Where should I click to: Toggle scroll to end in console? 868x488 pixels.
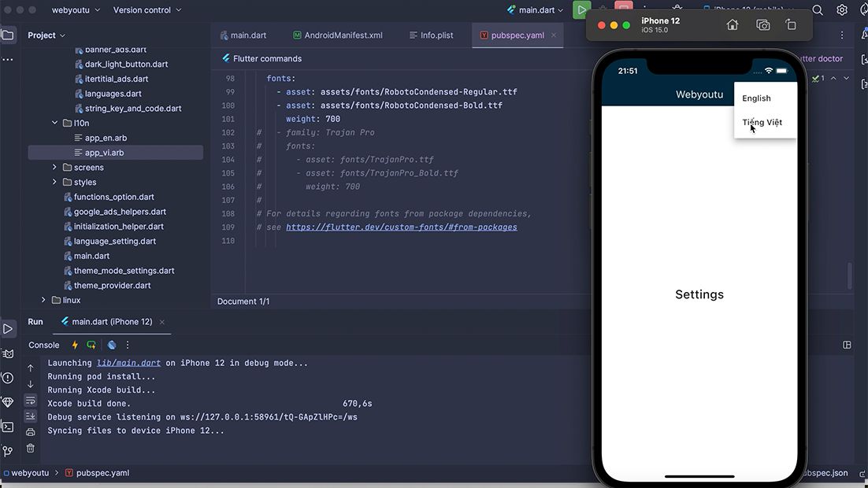coord(31,416)
